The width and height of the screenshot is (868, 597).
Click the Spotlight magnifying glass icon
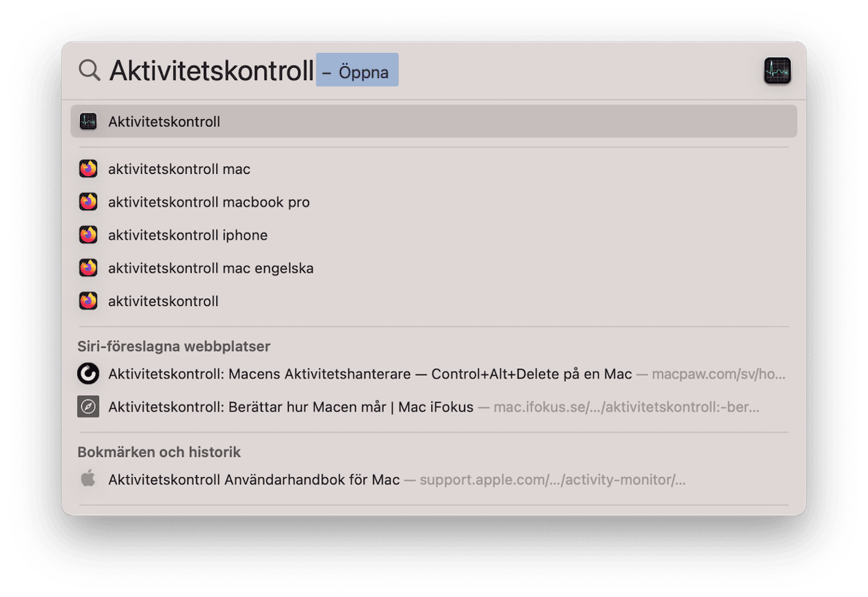89,70
